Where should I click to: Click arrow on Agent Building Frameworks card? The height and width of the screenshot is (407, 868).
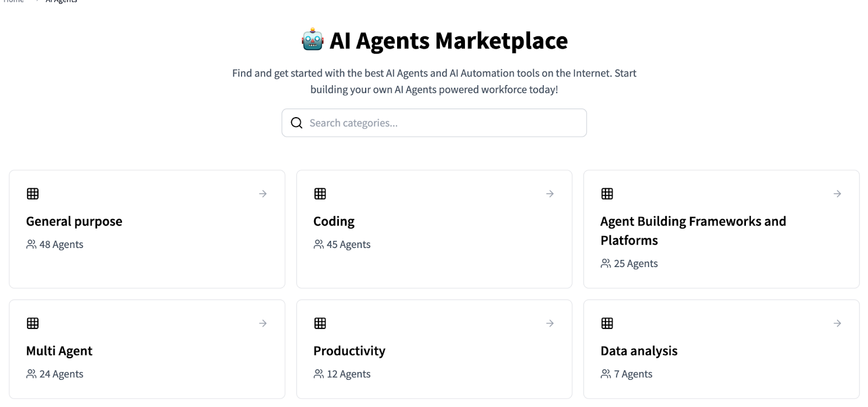coord(838,194)
